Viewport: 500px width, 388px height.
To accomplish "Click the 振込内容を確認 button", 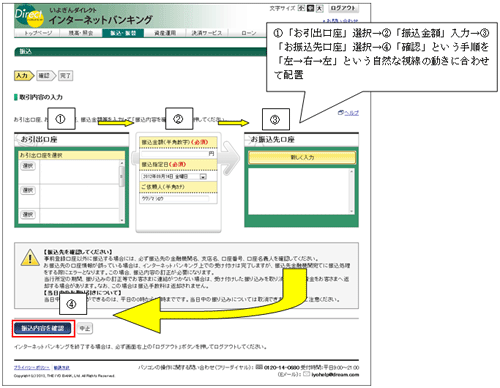I will (x=43, y=328).
